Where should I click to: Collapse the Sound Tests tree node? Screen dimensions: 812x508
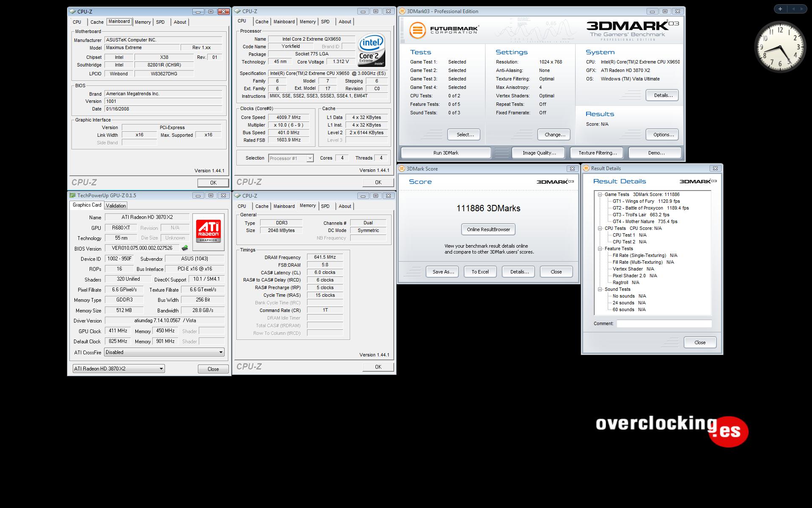[x=600, y=290]
